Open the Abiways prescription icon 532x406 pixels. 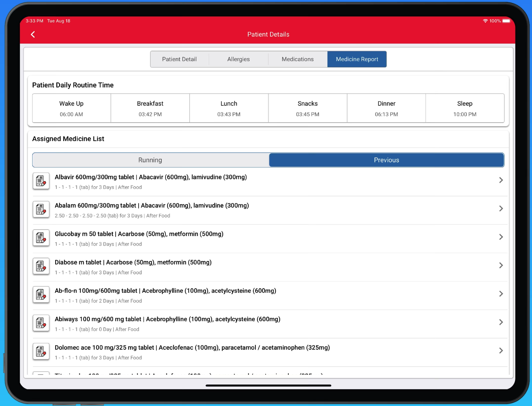click(41, 323)
